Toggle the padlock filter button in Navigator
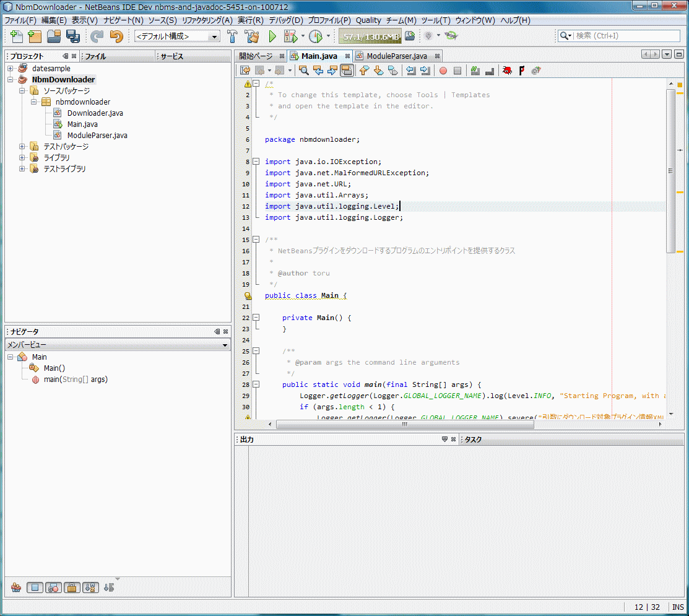Image resolution: width=689 pixels, height=616 pixels. tap(72, 588)
